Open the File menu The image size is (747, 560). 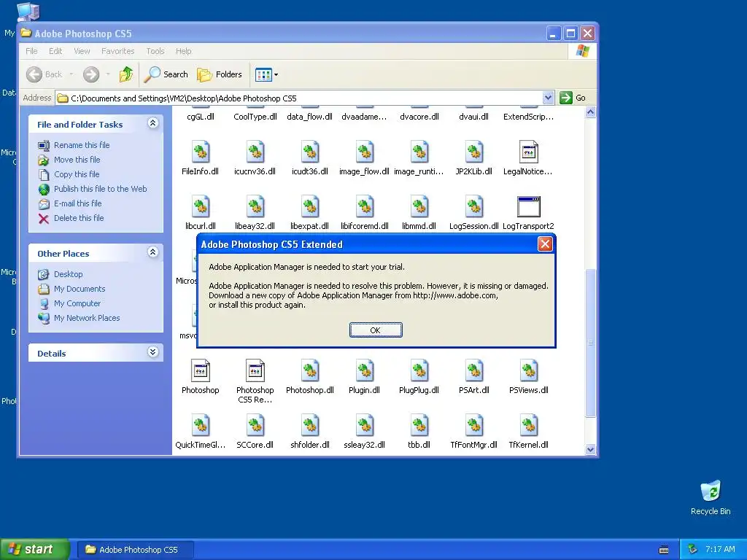point(31,51)
